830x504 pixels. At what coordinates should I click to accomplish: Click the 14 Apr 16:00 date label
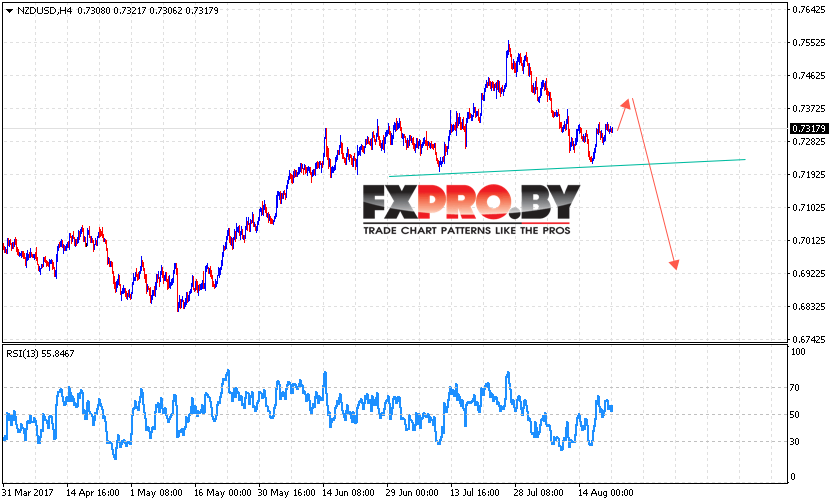point(93,493)
